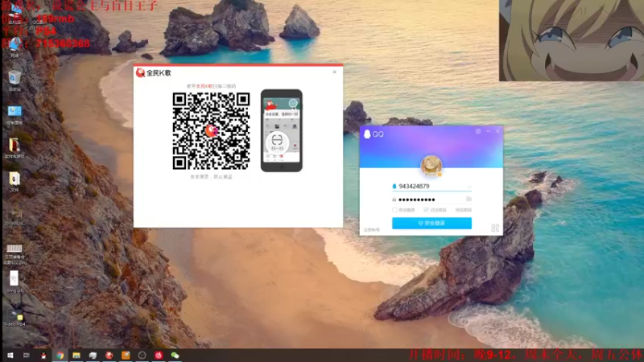Open the timg.gif file on desktop
The height and width of the screenshot is (362, 644).
pyautogui.click(x=14, y=282)
